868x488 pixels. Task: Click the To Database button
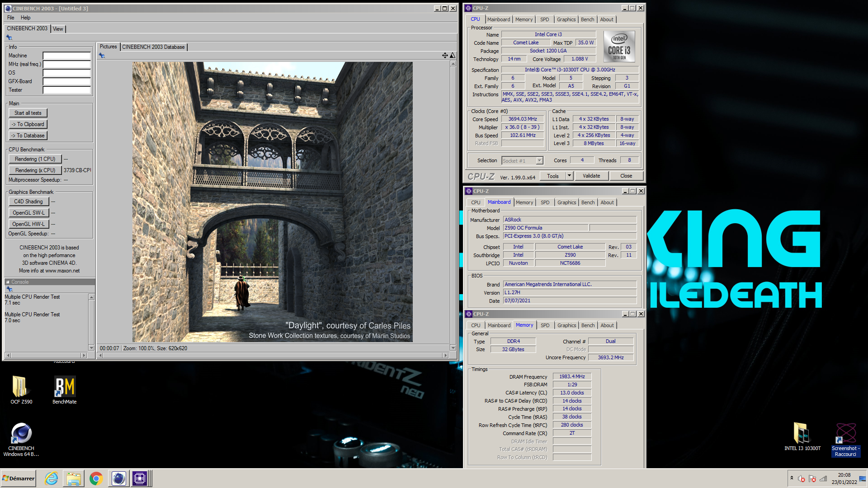coord(28,136)
